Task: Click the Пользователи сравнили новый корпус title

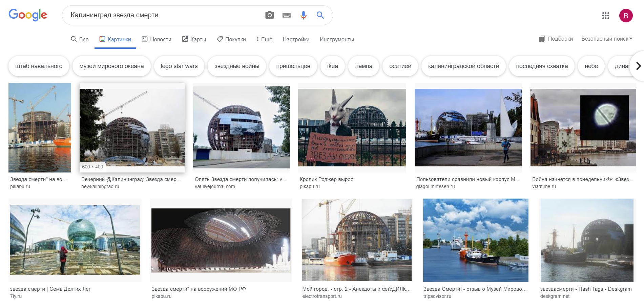Action: (468, 179)
